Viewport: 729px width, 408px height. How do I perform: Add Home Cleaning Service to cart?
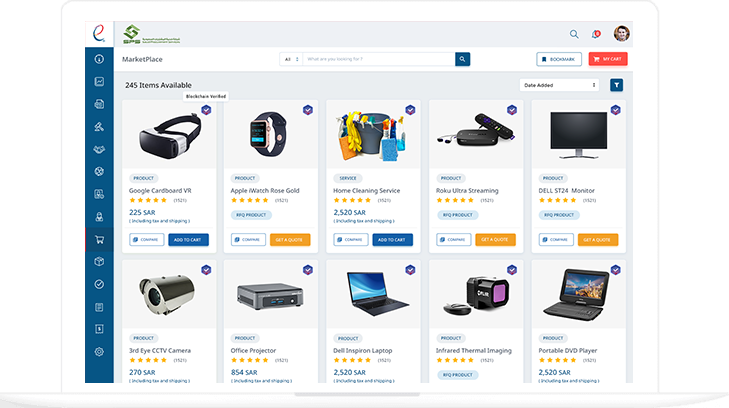tap(392, 240)
